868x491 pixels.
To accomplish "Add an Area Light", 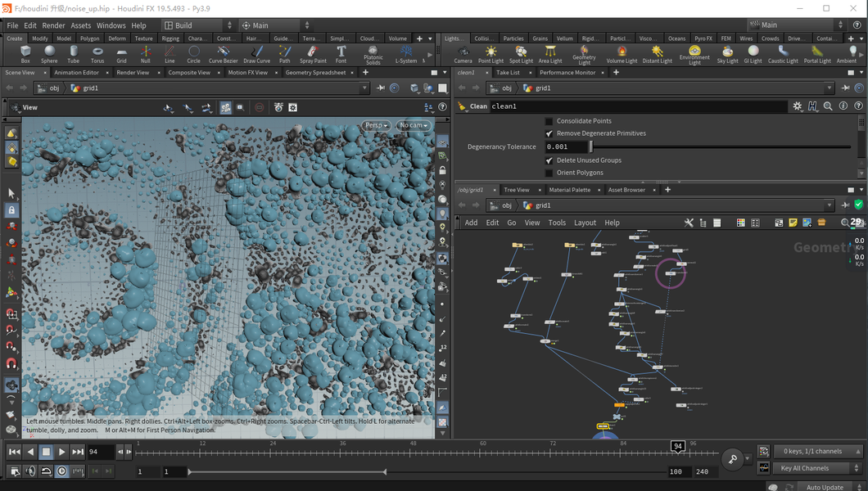I will point(550,54).
